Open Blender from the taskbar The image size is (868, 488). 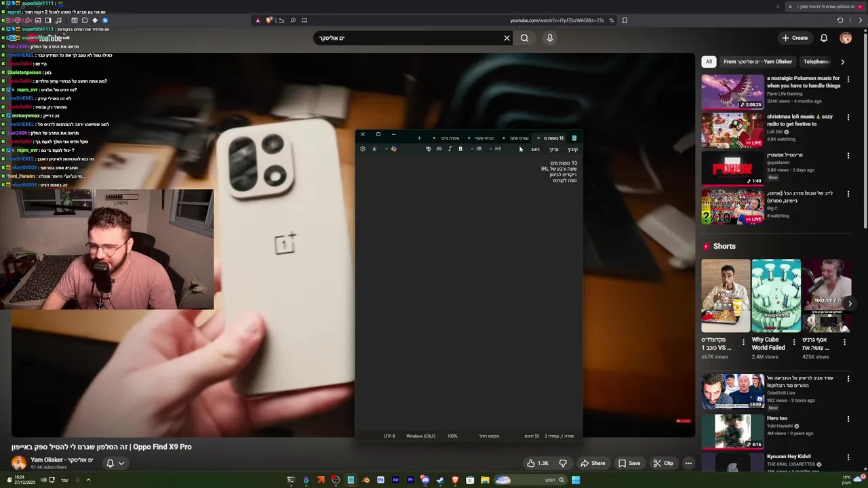366,480
